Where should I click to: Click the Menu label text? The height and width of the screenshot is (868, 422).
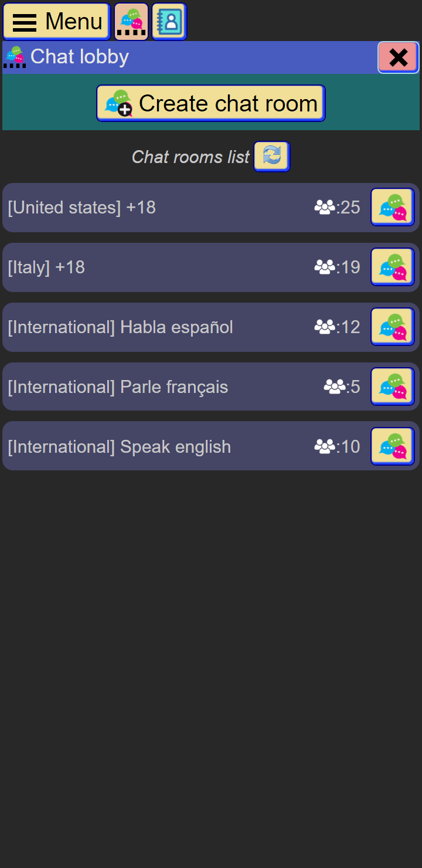[x=75, y=21]
